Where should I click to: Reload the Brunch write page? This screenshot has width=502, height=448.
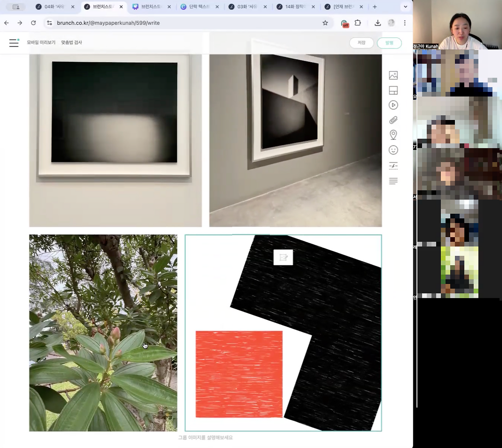tap(33, 23)
